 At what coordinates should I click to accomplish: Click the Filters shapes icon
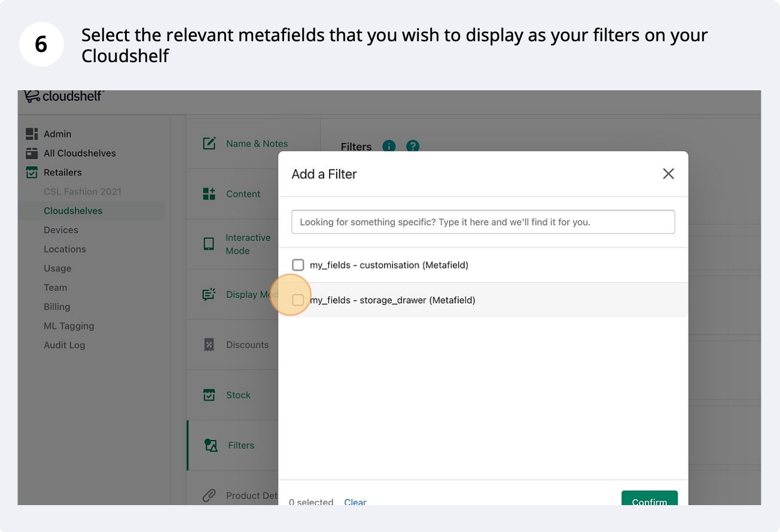coord(211,445)
